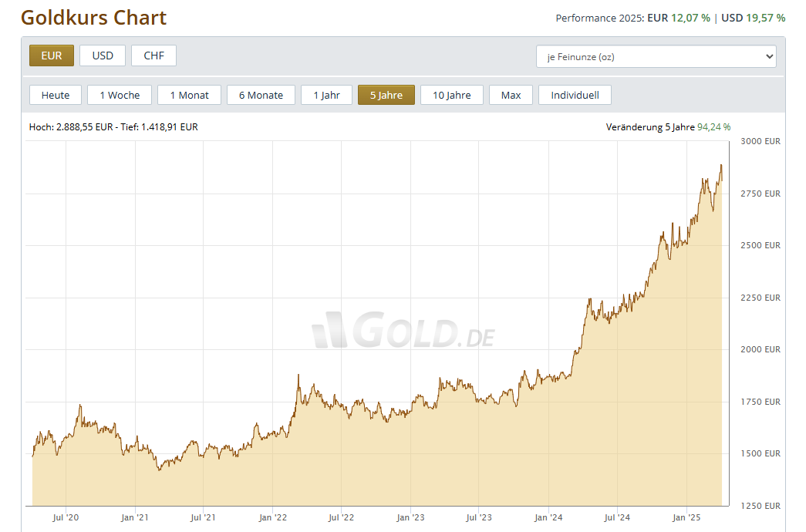This screenshot has width=806, height=532.
Task: Click the Jul '20 axis label
Action: point(66,517)
